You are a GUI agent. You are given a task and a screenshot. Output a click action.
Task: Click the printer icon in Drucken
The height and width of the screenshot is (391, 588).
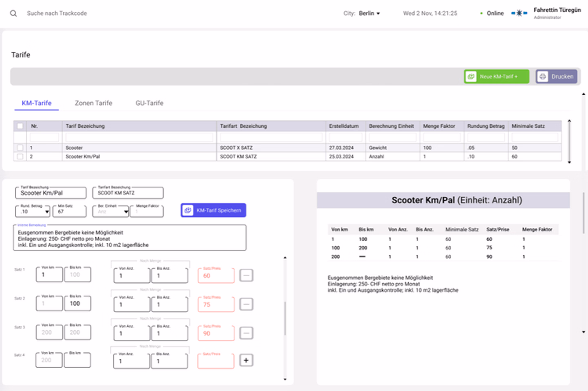tap(543, 76)
